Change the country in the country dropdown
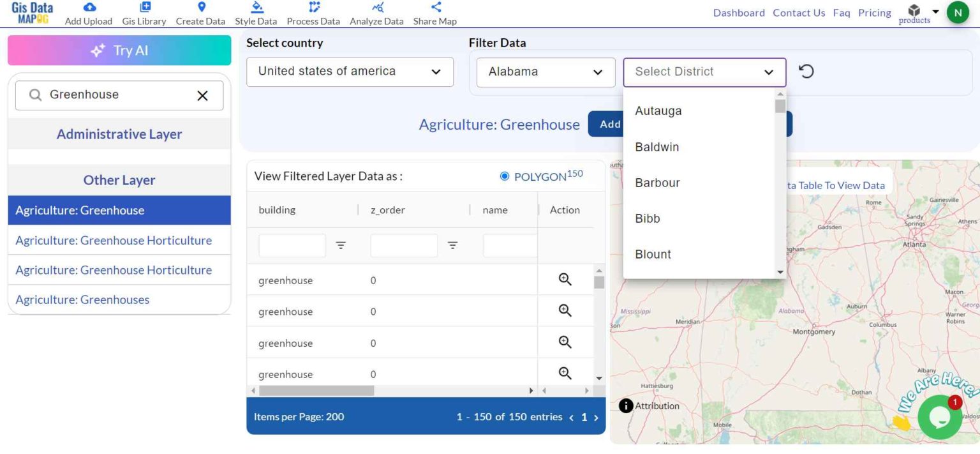The width and height of the screenshot is (980, 454). point(350,72)
